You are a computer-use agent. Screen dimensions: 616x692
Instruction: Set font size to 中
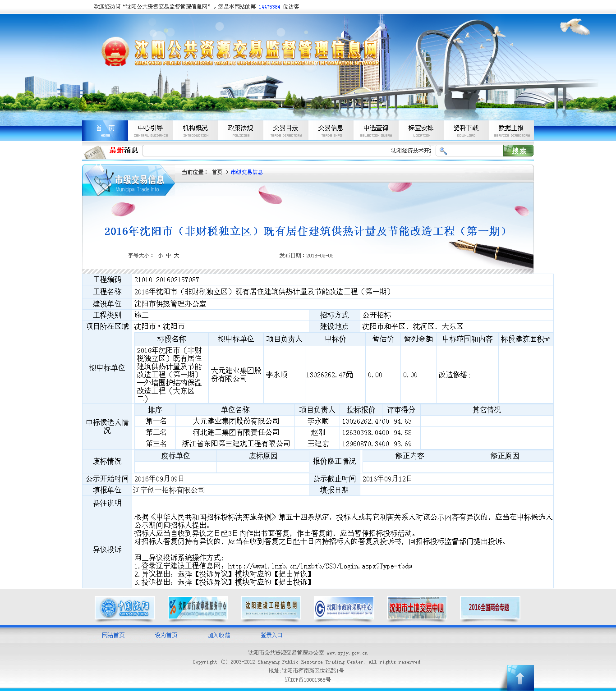click(x=168, y=256)
